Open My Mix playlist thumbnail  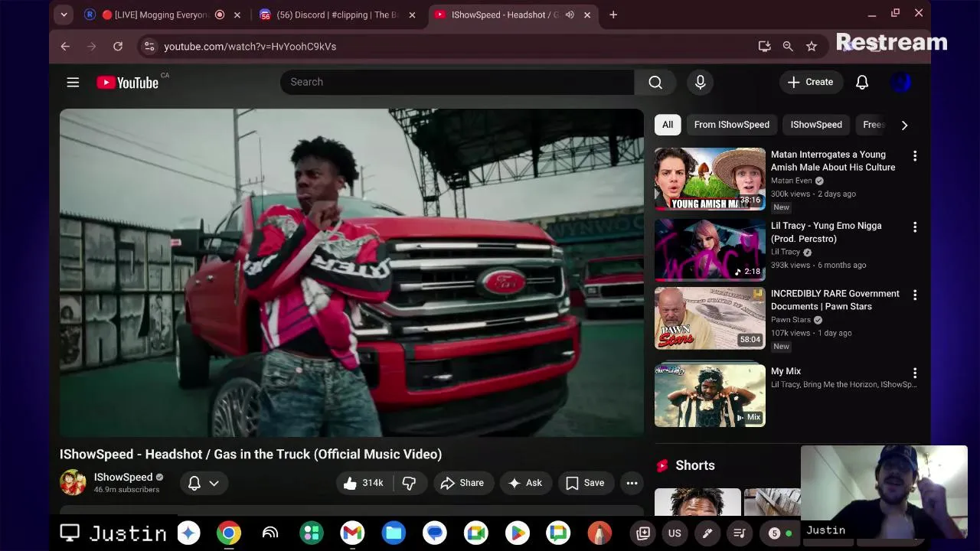710,395
